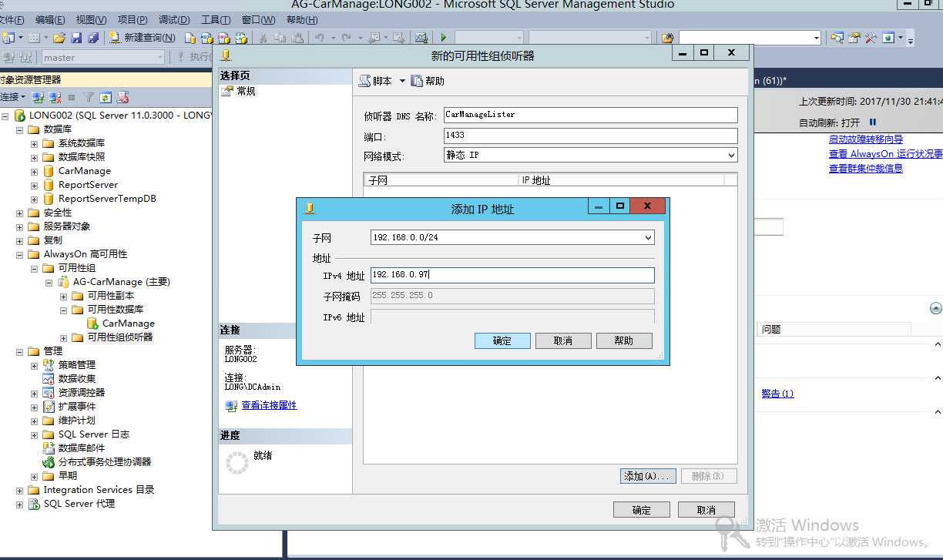Click the Activity Monitor toolbar icon
The height and width of the screenshot is (560, 943).
pos(421,38)
